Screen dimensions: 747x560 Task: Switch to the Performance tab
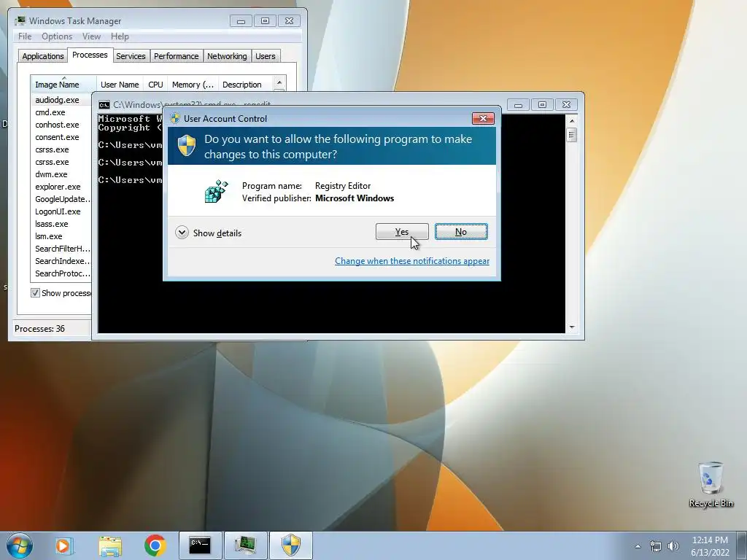coord(177,56)
